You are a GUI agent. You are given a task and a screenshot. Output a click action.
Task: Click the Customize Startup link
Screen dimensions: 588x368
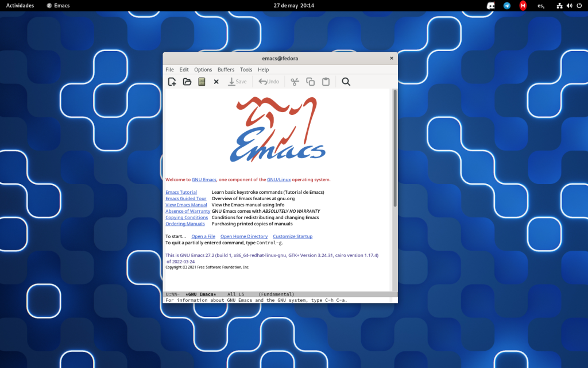[292, 236]
